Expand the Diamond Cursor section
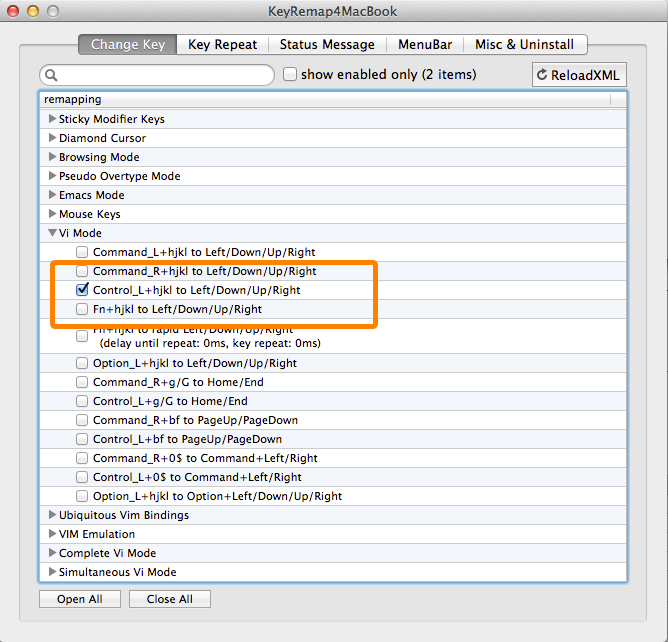The image size is (668, 642). pyautogui.click(x=52, y=138)
